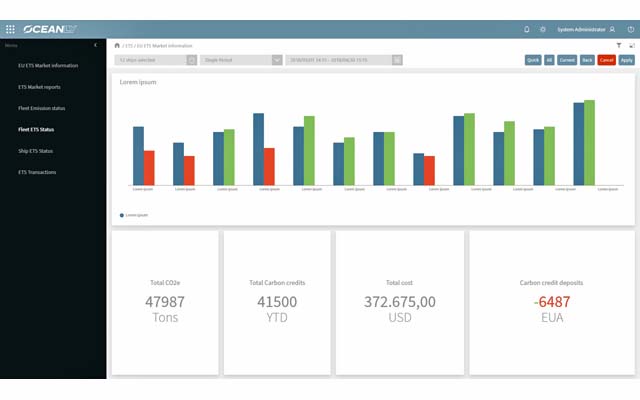Click the calendar icon beside date range
Viewport: 640px width, 400px height.
(x=397, y=60)
